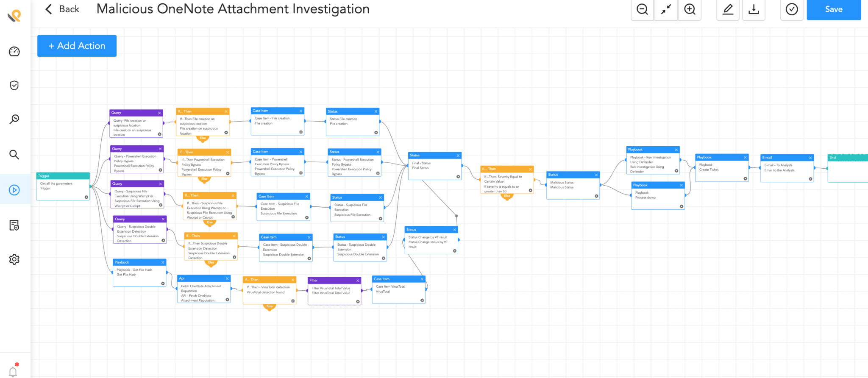Click the Add Action button
Viewport: 868px width, 378px height.
click(x=77, y=46)
